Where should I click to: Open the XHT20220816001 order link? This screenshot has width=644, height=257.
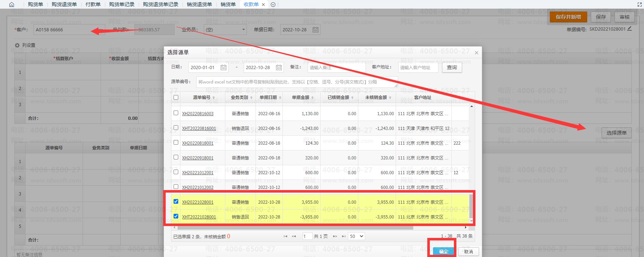pyautogui.click(x=199, y=128)
